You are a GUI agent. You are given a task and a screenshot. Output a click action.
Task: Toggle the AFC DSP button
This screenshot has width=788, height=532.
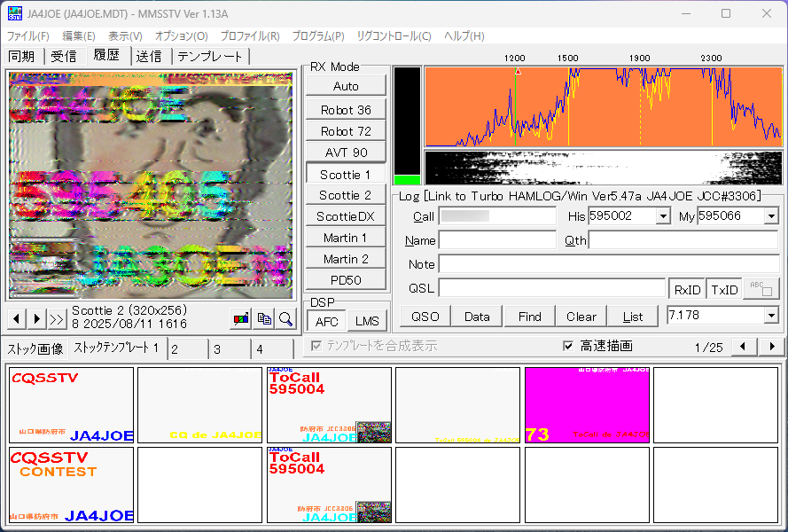click(327, 321)
